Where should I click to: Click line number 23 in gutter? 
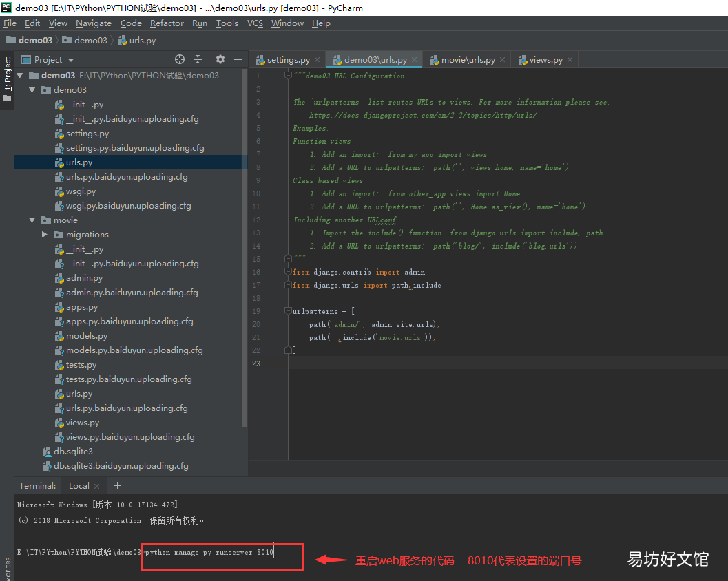coord(256,363)
